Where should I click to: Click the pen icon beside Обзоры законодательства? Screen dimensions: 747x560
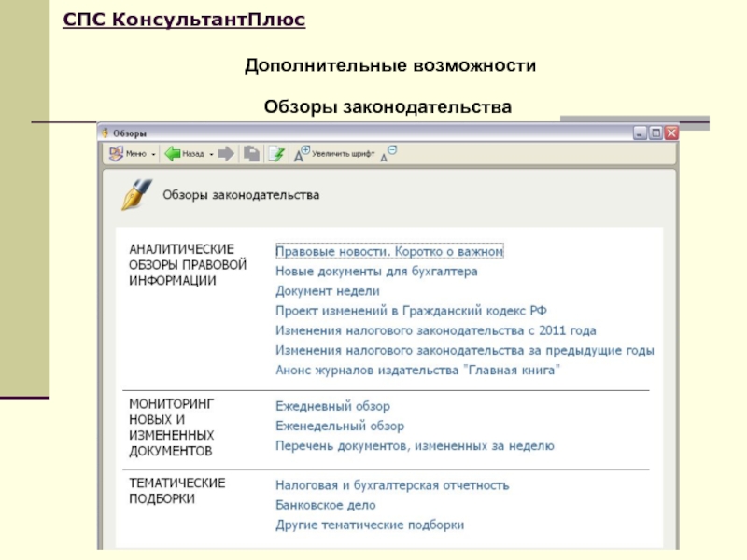[135, 195]
